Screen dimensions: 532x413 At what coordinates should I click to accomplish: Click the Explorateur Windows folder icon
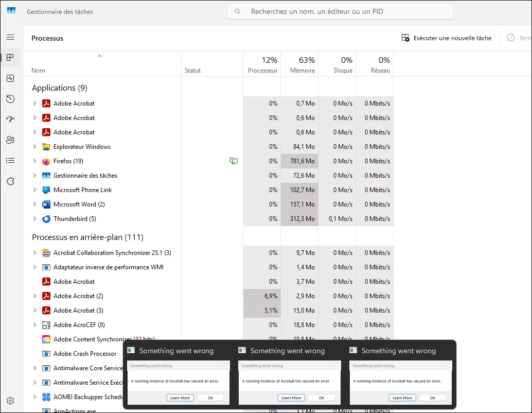46,147
